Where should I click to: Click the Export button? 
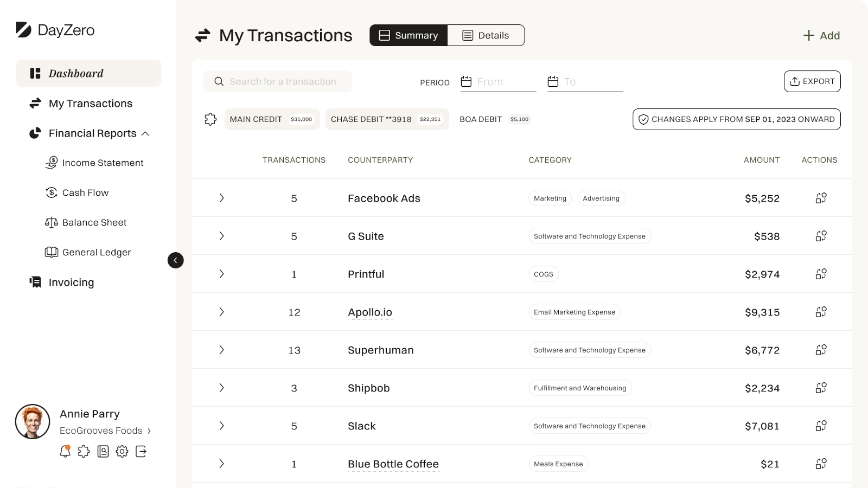tap(812, 81)
